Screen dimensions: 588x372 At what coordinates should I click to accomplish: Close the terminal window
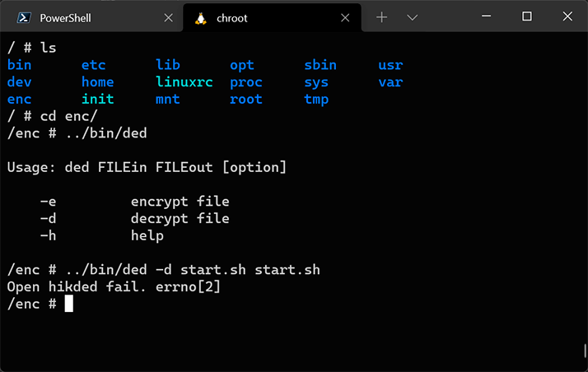(x=567, y=17)
